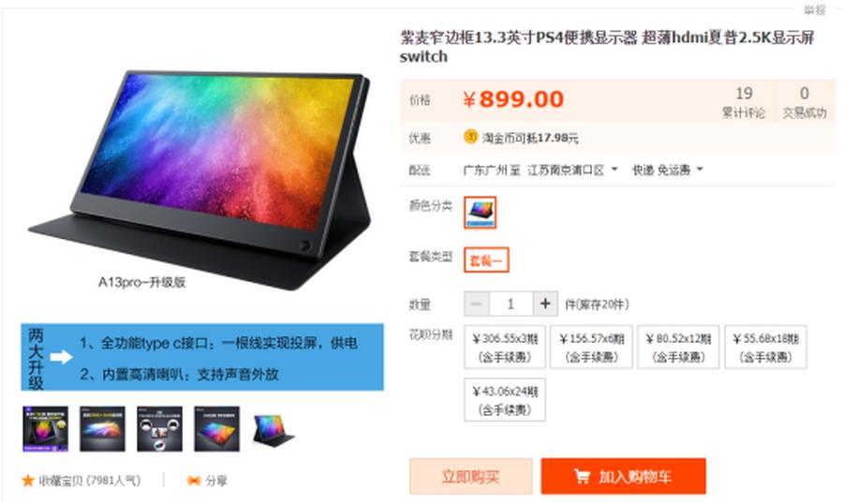Image resolution: width=843 pixels, height=504 pixels.
Task: Click the share 分享 icon
Action: [194, 481]
